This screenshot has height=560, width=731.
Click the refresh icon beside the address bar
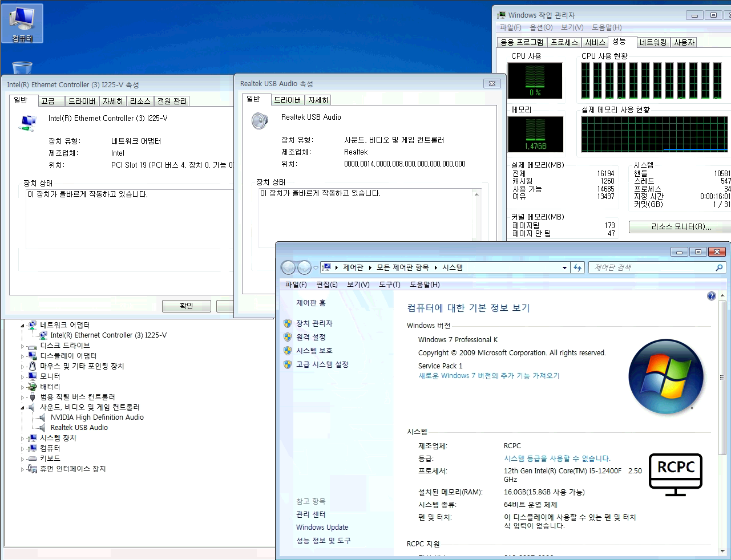(577, 267)
